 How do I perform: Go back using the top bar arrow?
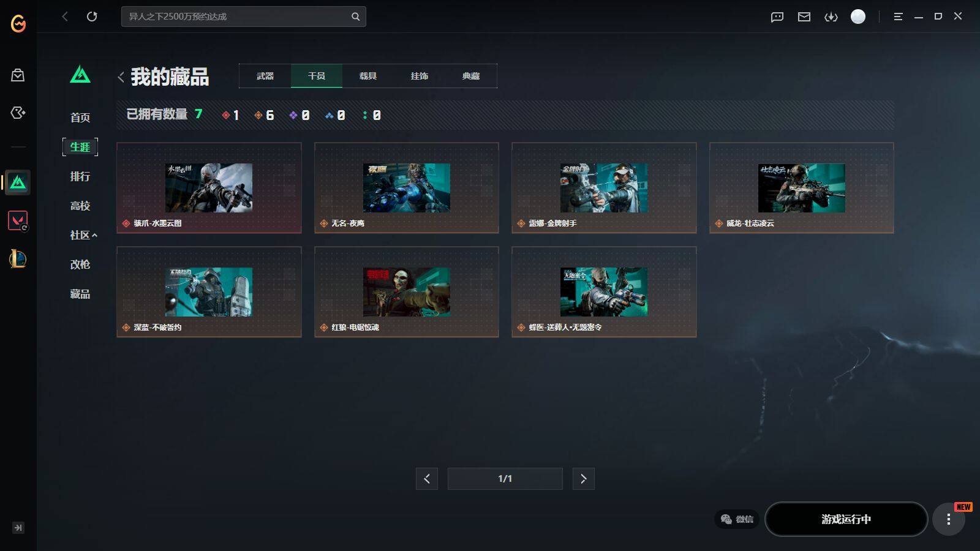65,17
